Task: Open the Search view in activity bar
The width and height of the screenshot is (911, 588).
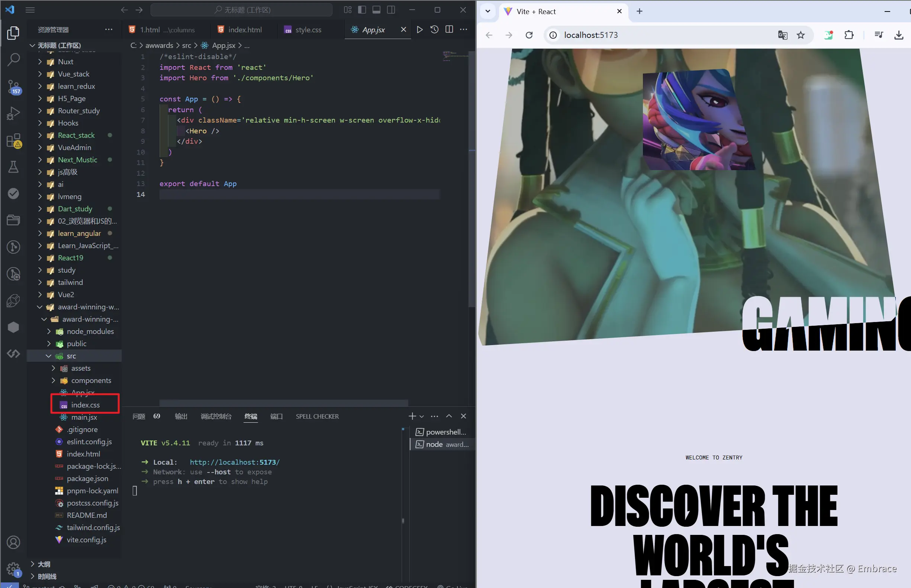Action: [13, 59]
